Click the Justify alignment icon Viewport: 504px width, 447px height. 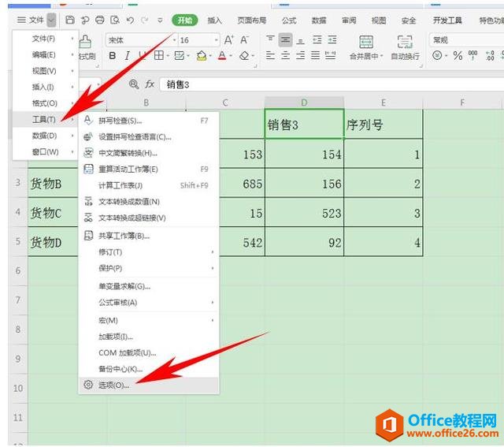coord(315,56)
